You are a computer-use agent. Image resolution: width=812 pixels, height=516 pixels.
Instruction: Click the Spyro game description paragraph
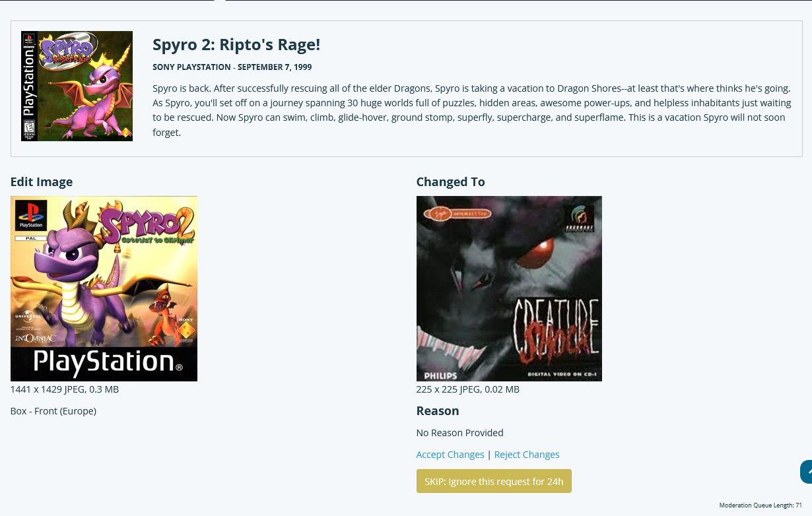(x=472, y=110)
